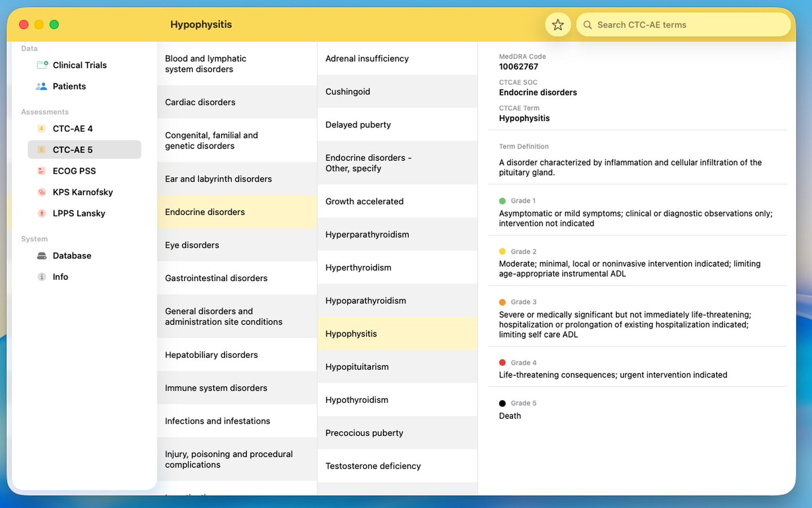812x508 pixels.
Task: Click the Info circle icon
Action: (x=41, y=277)
